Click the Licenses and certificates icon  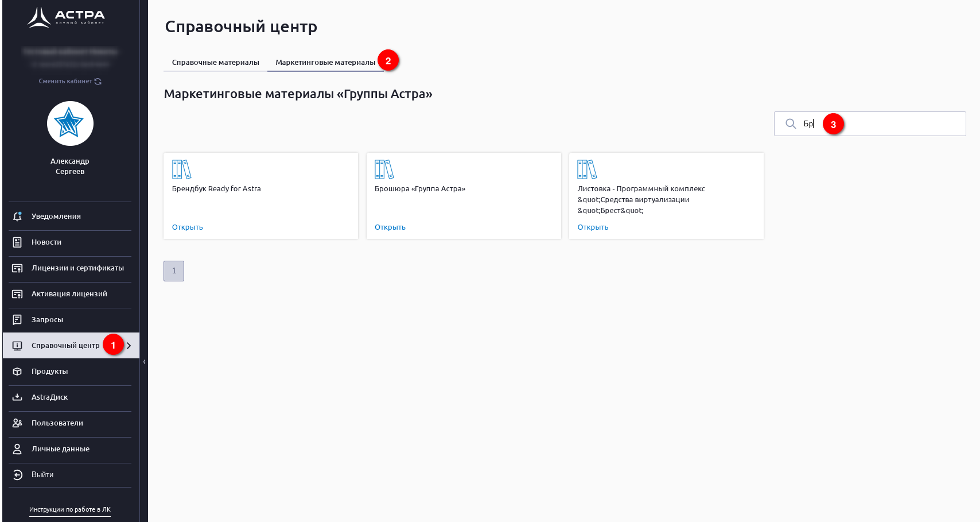tap(17, 268)
